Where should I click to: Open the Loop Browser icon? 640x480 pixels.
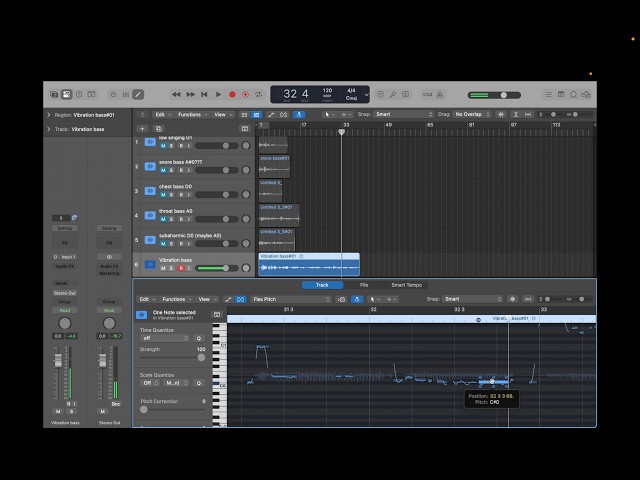coord(573,94)
